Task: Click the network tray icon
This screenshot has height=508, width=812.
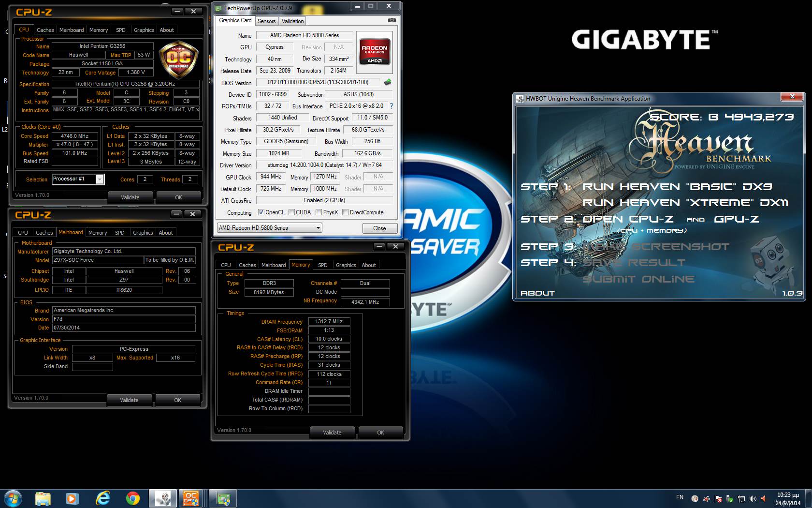Action: 741,498
